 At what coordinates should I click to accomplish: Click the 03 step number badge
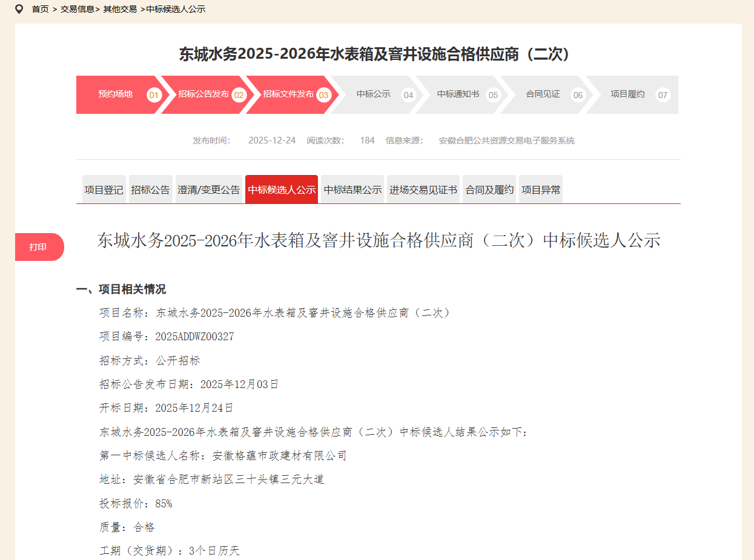pos(323,95)
